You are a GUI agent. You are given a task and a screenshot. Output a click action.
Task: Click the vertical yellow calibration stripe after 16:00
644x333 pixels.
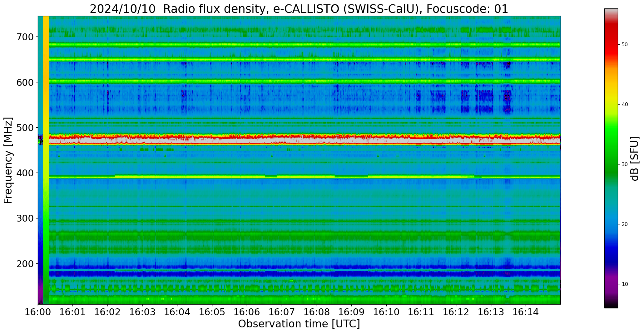click(46, 160)
